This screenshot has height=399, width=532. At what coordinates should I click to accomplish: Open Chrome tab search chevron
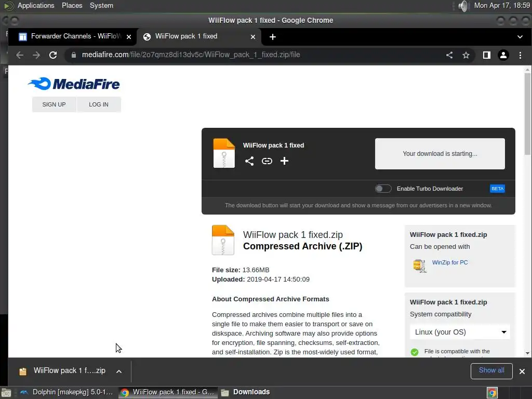coord(520,37)
